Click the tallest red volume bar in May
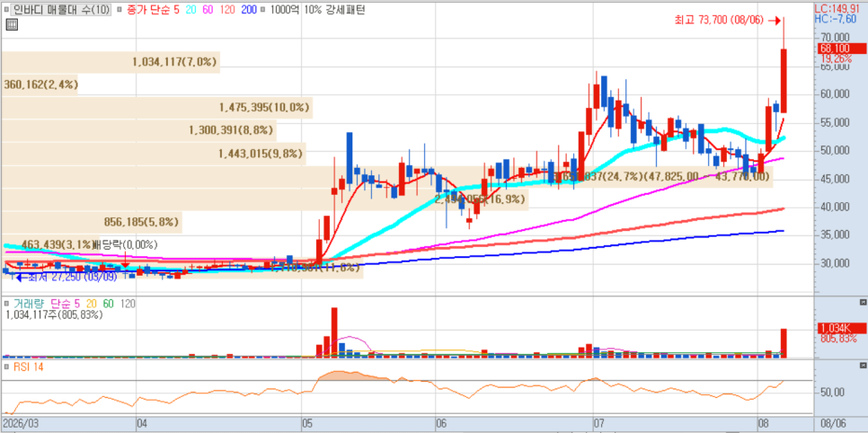 [334, 332]
